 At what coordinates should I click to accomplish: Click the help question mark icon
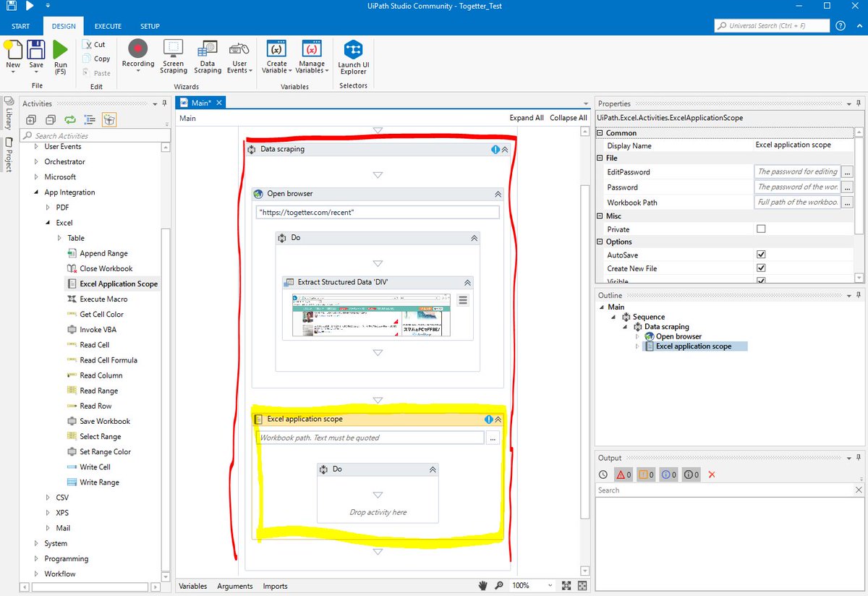841,25
